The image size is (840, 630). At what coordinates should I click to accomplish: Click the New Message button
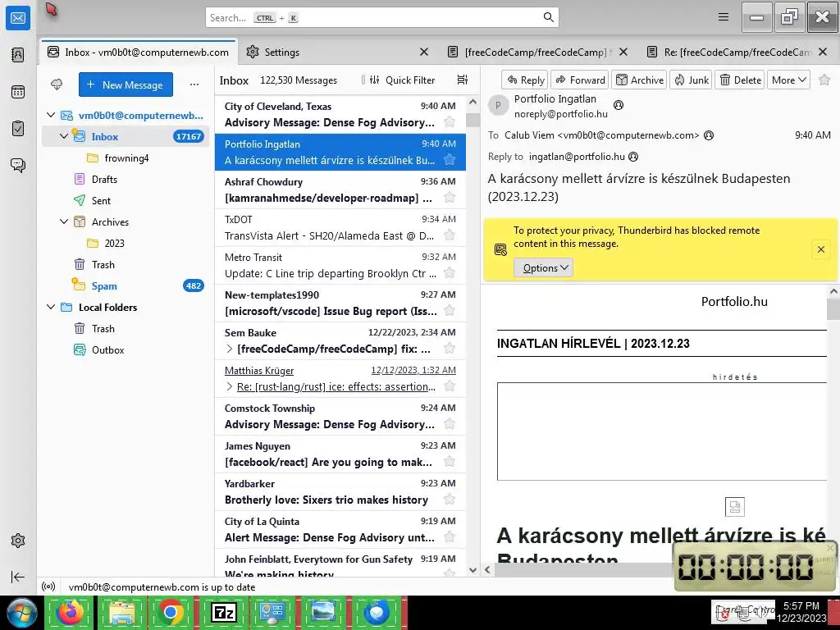126,84
